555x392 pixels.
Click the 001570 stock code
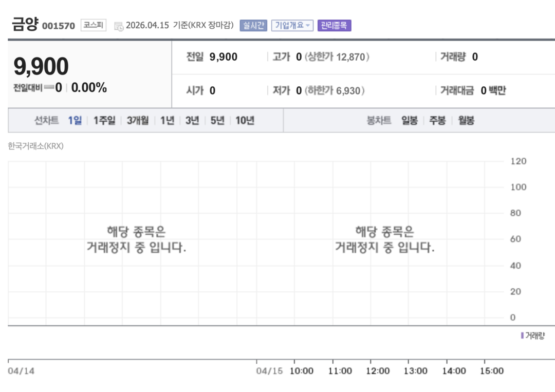58,26
